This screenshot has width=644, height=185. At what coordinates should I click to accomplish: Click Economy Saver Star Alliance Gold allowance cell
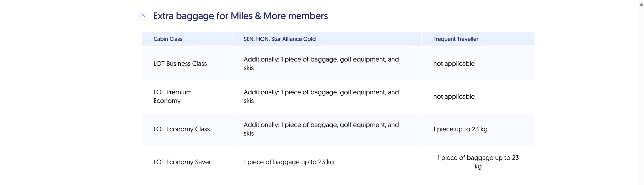tap(289, 162)
